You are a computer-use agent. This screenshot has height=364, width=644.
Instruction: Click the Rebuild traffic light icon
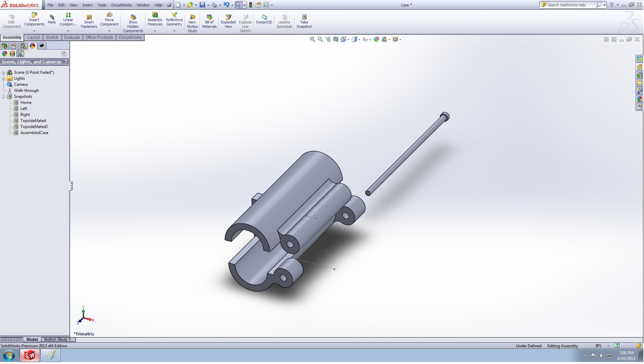[251, 5]
